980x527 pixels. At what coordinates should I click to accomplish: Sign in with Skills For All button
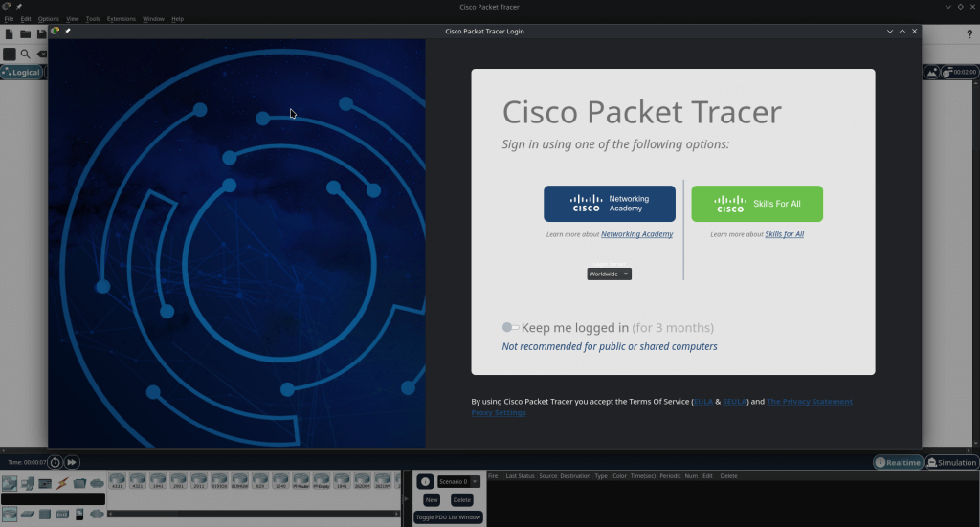(757, 204)
